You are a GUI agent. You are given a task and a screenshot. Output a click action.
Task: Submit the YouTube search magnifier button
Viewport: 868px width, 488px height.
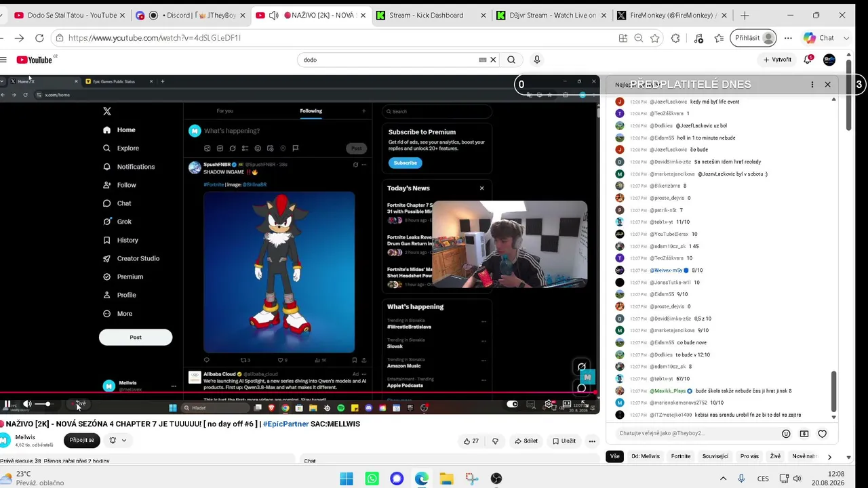point(511,60)
